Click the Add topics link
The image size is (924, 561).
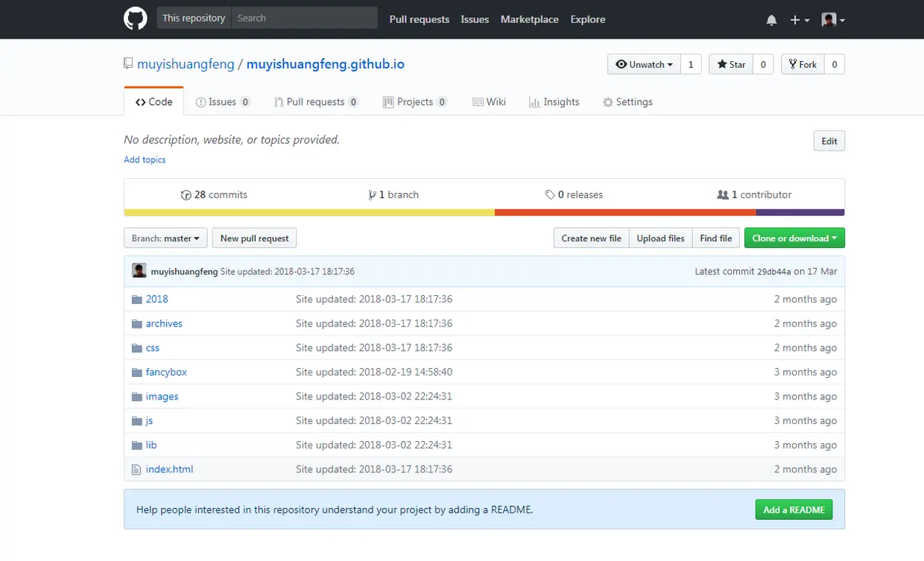click(145, 159)
